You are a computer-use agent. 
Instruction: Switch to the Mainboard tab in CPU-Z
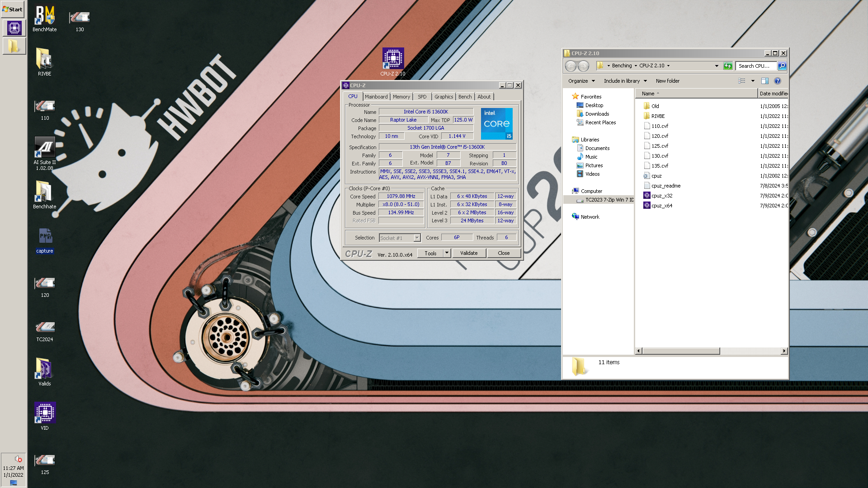pos(376,97)
